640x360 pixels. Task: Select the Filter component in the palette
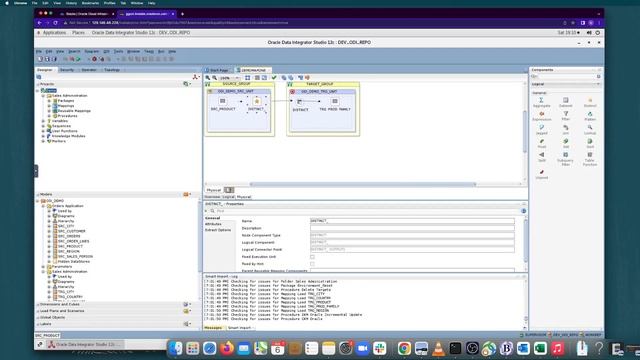coord(565,116)
